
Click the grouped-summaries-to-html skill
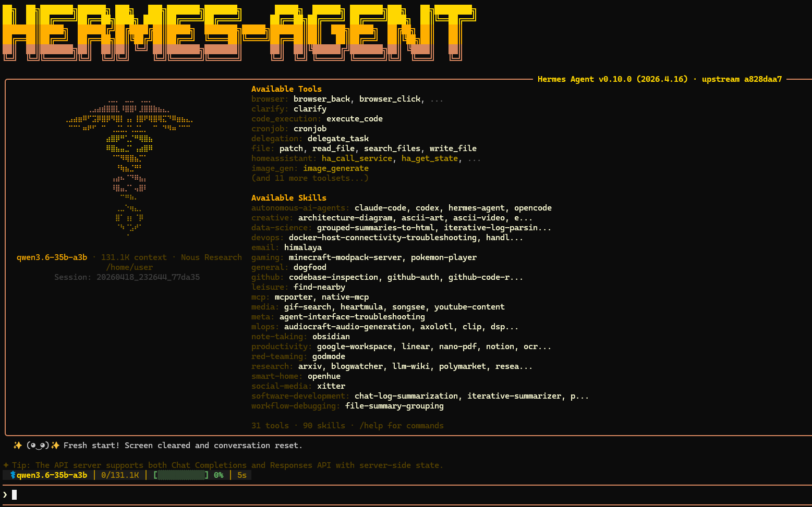tap(375, 228)
